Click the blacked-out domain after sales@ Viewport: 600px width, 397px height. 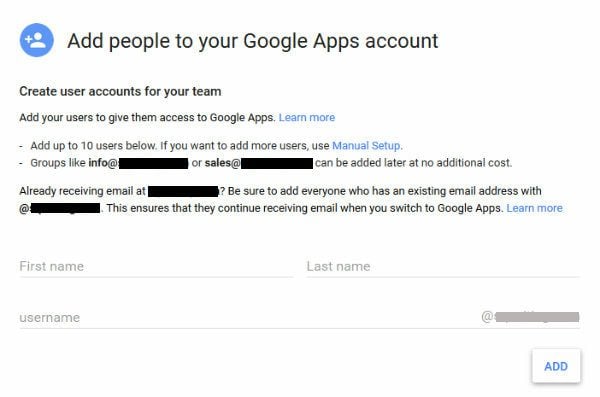[x=277, y=163]
